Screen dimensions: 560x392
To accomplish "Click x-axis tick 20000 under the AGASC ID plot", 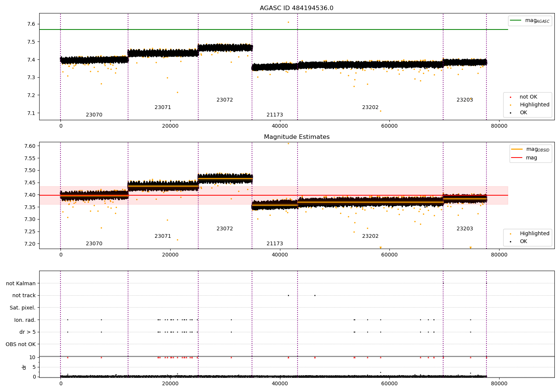I will point(170,126).
